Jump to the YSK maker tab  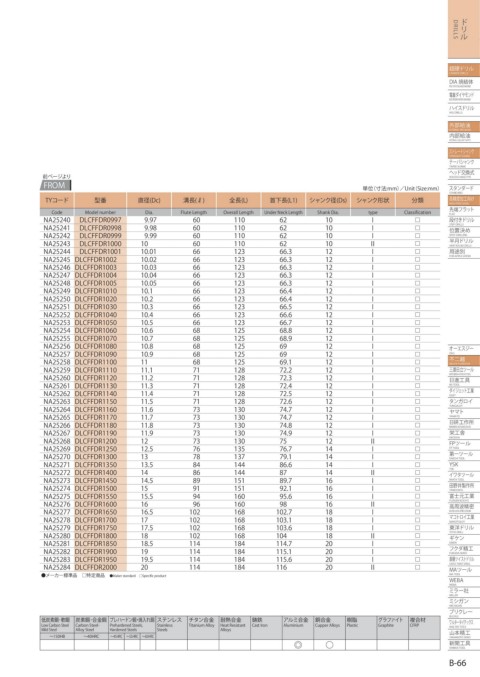pyautogui.click(x=464, y=465)
